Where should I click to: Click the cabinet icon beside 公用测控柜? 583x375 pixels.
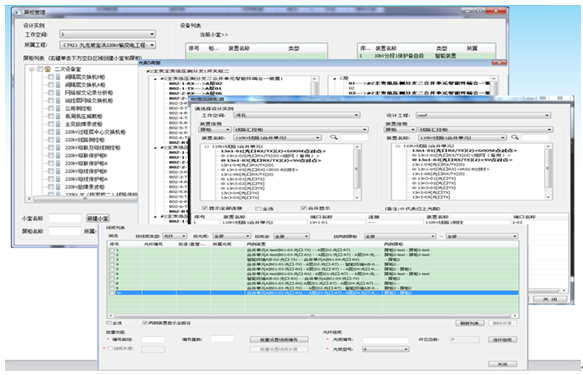pos(58,109)
